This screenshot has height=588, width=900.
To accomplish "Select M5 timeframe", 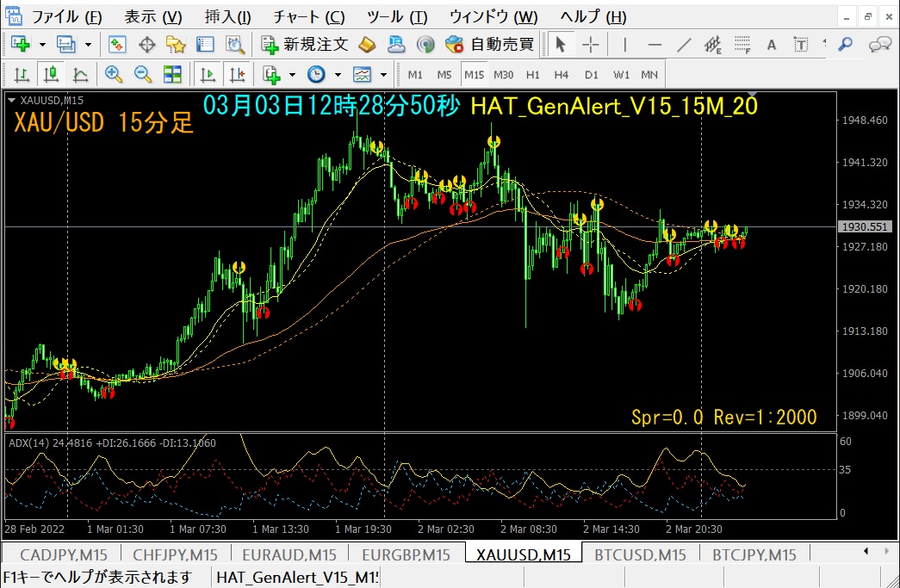I will click(444, 75).
